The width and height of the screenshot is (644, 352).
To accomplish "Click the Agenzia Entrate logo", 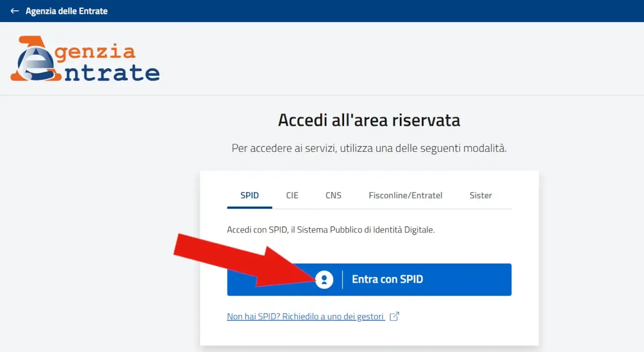I will [85, 59].
